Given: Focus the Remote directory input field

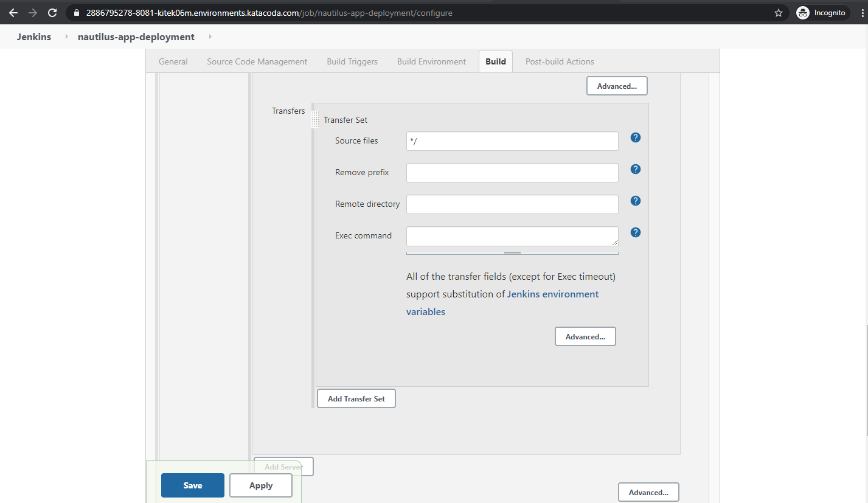Looking at the screenshot, I should click(512, 204).
